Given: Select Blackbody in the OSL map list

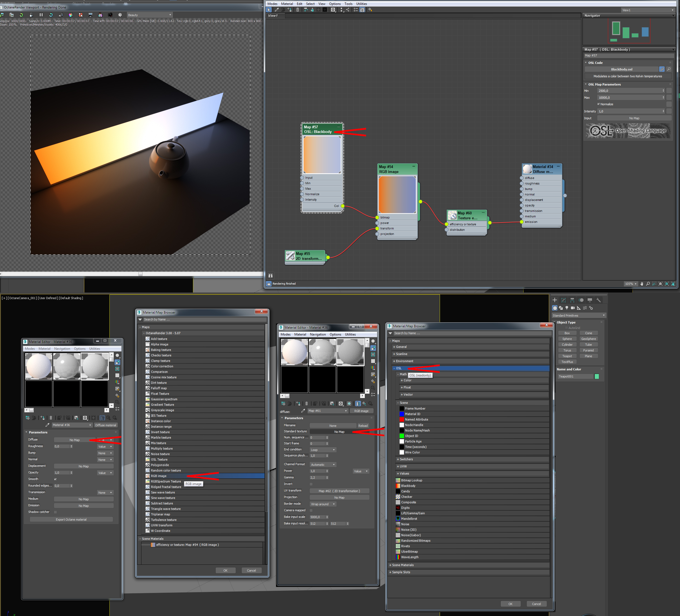Looking at the screenshot, I should (408, 486).
